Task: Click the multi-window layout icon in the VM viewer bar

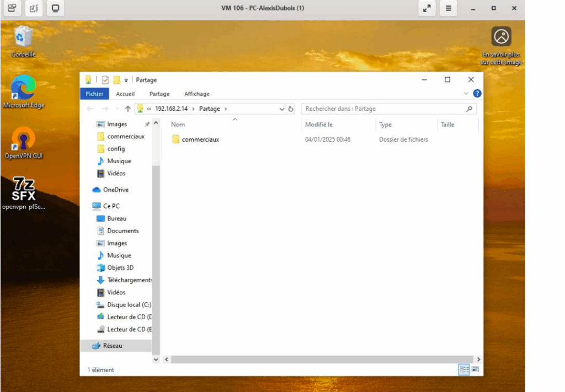Action: (12, 8)
